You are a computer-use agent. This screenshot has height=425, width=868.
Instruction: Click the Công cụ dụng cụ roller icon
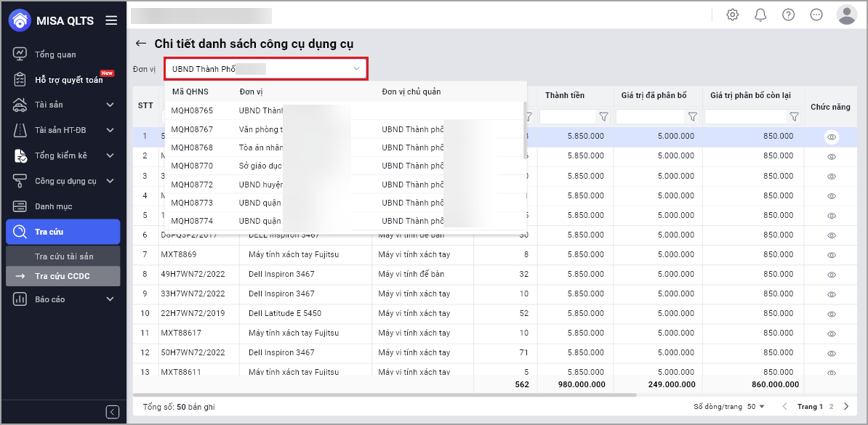click(x=20, y=181)
